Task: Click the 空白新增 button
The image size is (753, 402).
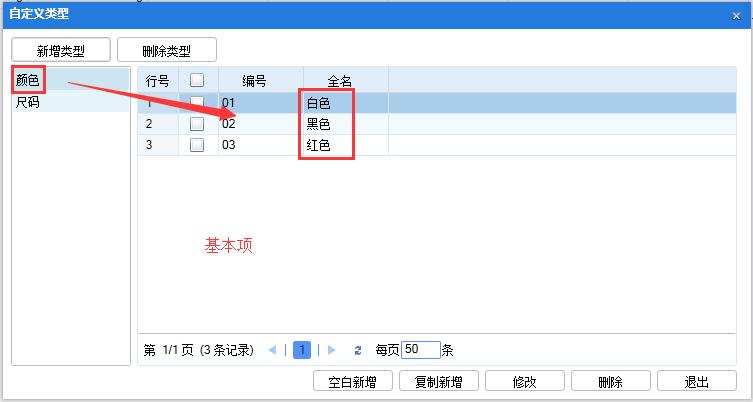Action: (352, 381)
